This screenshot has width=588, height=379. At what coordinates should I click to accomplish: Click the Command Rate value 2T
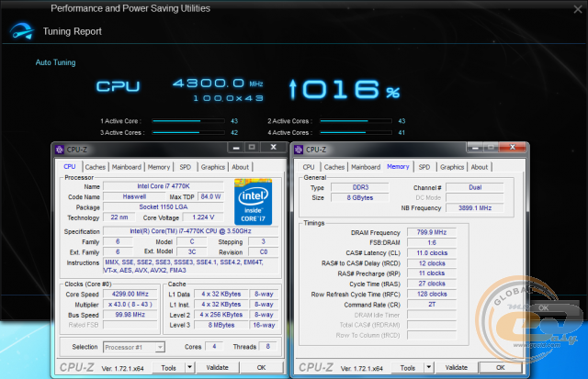click(x=432, y=304)
